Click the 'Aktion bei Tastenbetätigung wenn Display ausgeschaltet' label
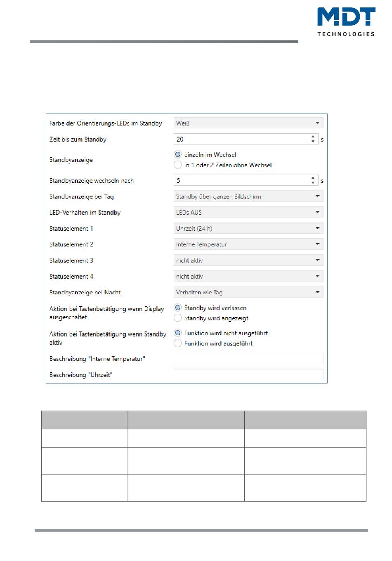The image size is (392, 561). (107, 313)
